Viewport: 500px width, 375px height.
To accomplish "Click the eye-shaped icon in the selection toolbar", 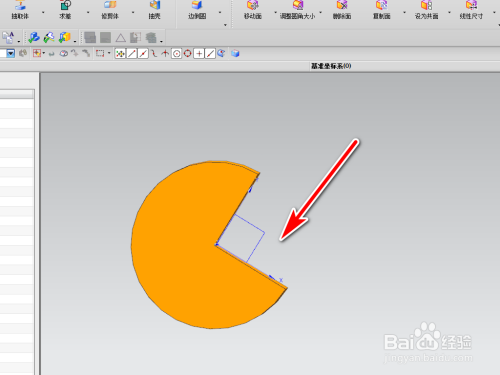I will click(x=64, y=54).
